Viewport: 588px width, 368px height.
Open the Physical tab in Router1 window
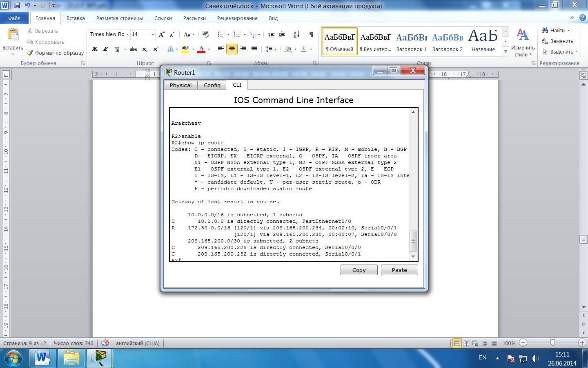click(x=180, y=85)
